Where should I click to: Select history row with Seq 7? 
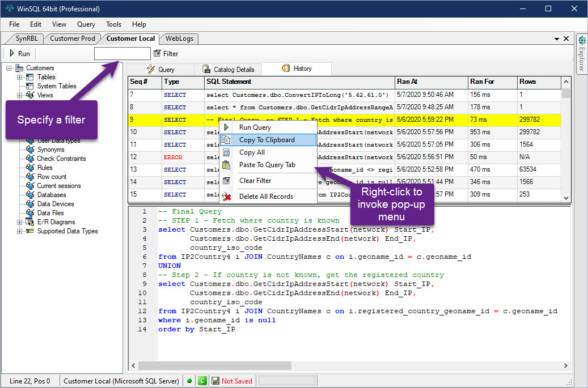tap(344, 95)
